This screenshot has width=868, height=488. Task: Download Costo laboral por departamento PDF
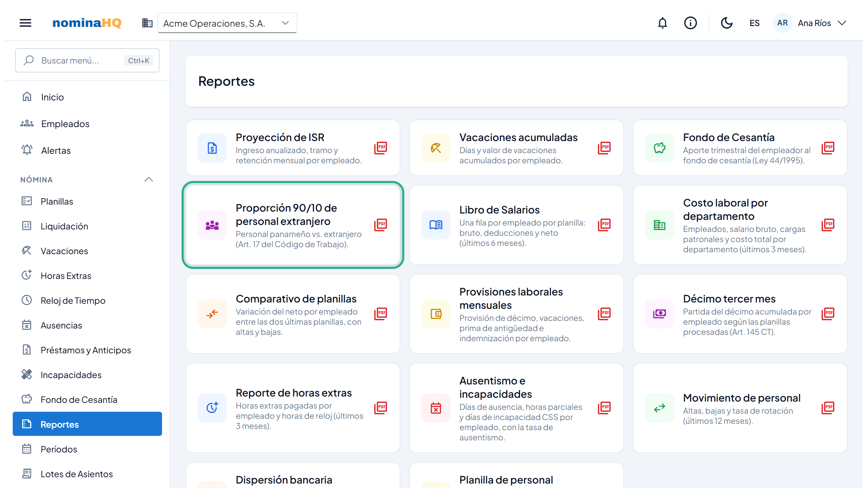point(828,224)
